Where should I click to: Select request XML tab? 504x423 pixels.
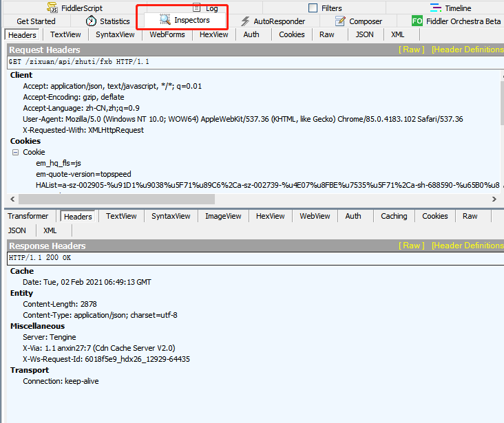[397, 34]
